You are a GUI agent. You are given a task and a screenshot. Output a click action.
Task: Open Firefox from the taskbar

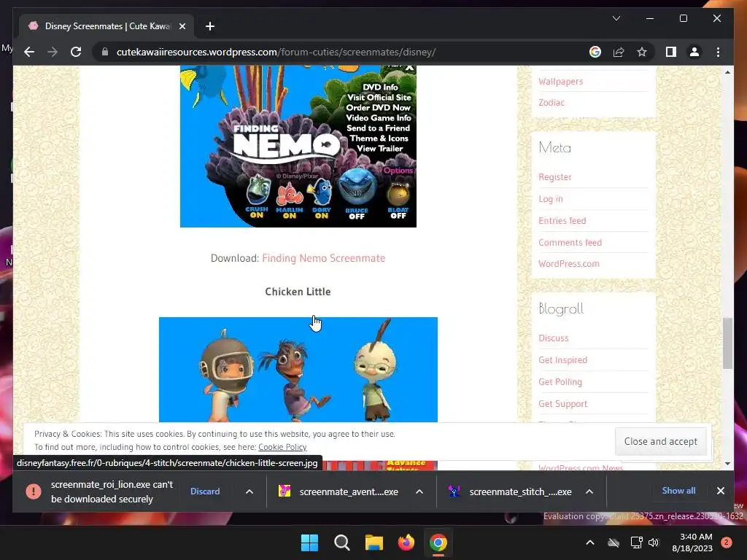(x=406, y=542)
